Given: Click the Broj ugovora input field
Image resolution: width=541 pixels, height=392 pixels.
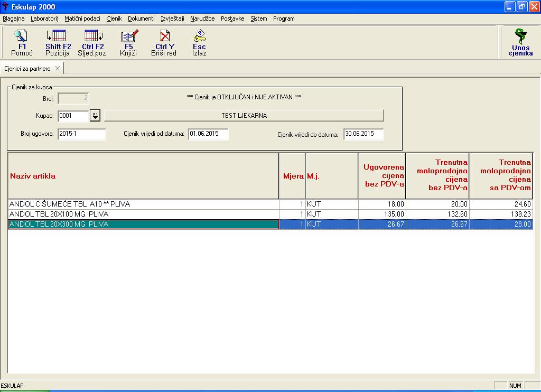Looking at the screenshot, I should [x=81, y=134].
